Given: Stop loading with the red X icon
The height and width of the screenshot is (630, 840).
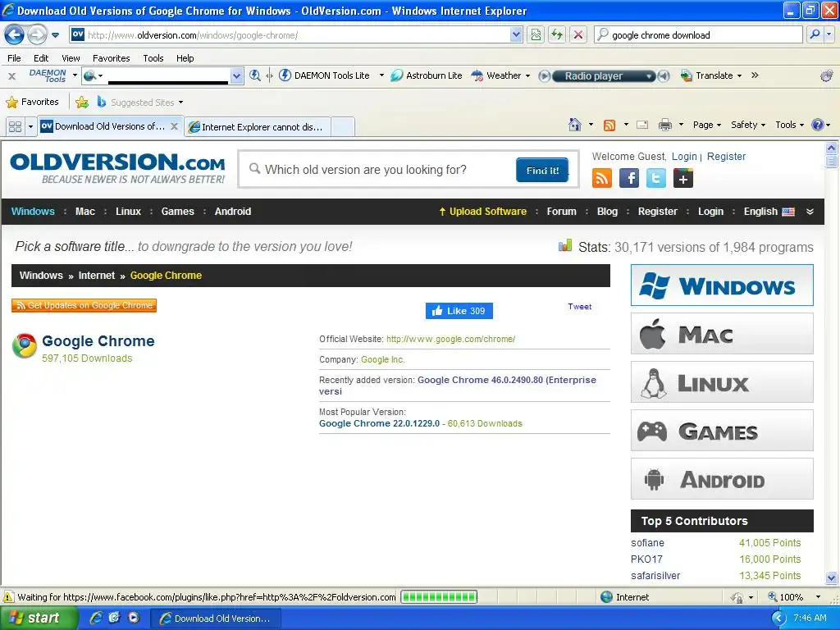Looking at the screenshot, I should tap(578, 34).
